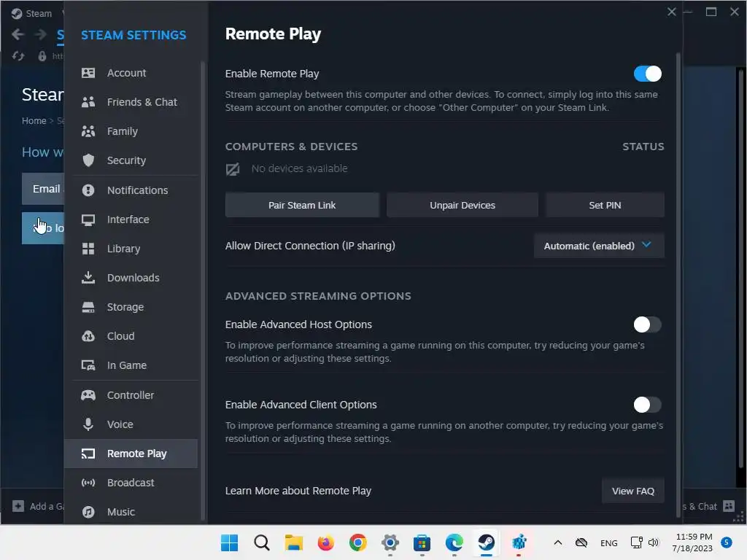
Task: Click the Controller gamepad icon
Action: point(88,395)
